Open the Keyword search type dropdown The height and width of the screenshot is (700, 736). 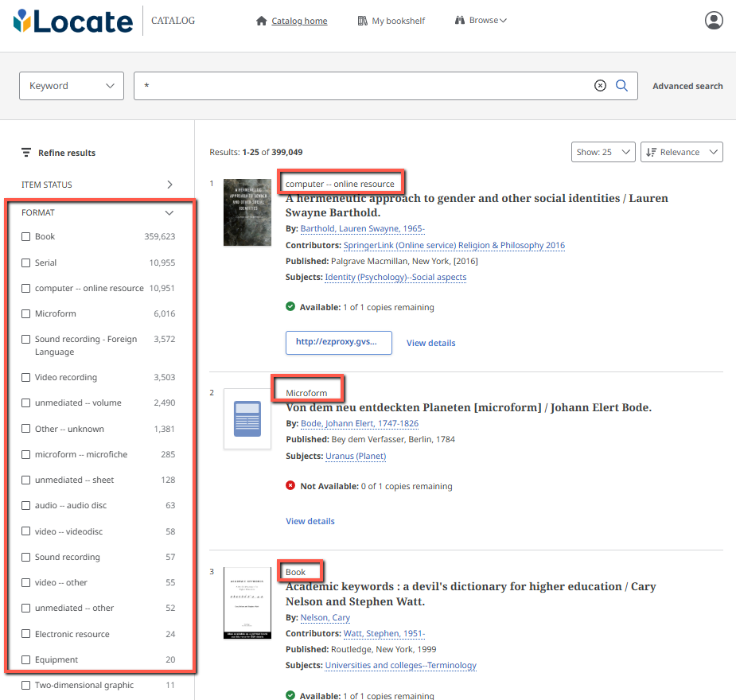[71, 85]
